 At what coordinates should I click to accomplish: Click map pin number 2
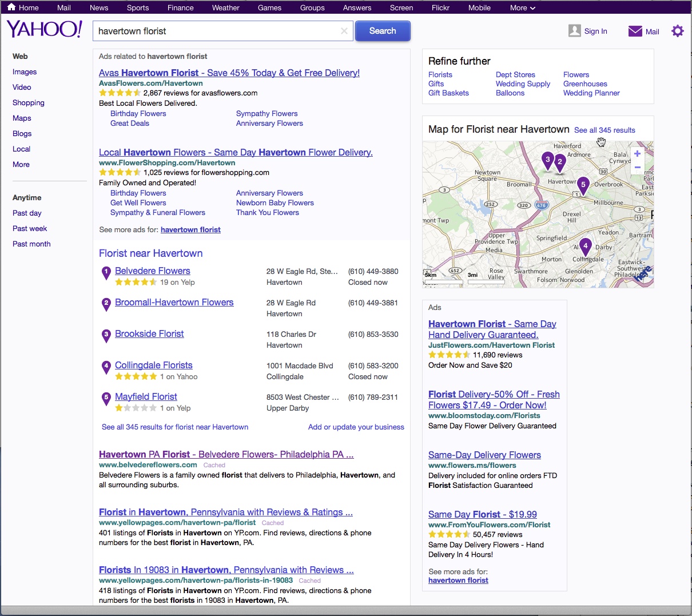[560, 163]
